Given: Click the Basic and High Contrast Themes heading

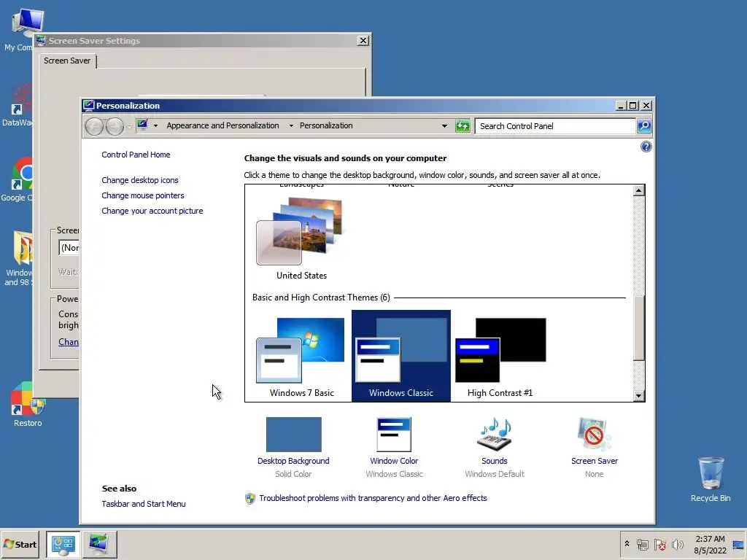Looking at the screenshot, I should pyautogui.click(x=321, y=297).
